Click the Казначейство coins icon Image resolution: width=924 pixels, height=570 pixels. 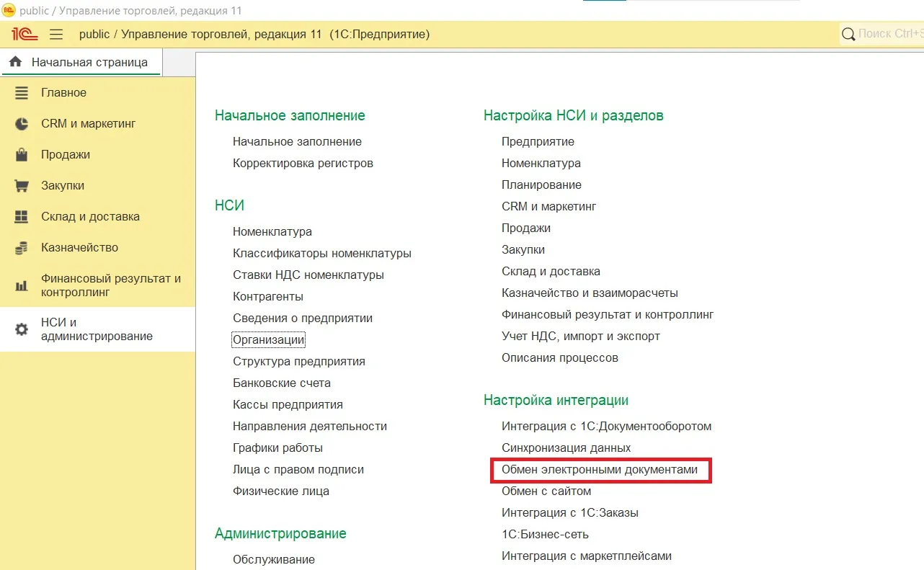click(x=22, y=248)
